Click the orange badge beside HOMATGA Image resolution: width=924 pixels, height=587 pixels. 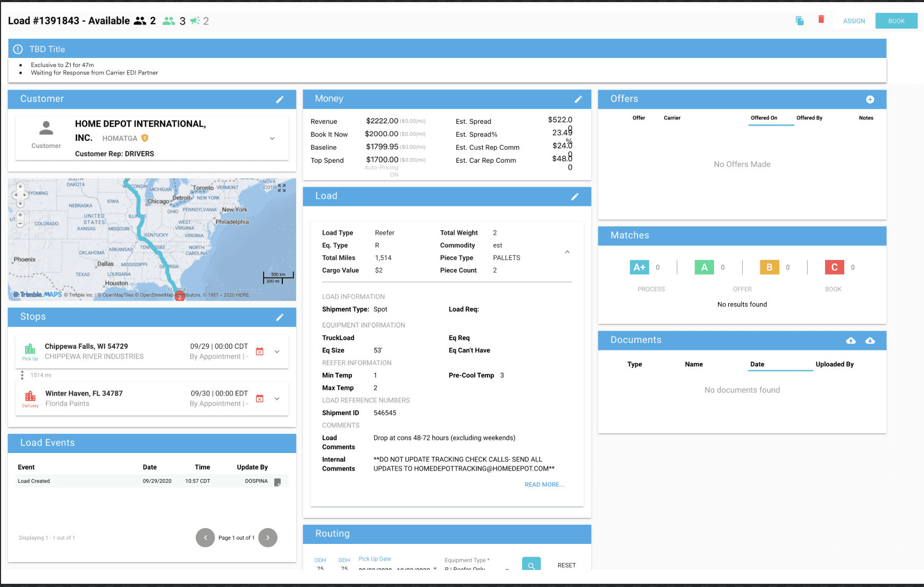145,138
